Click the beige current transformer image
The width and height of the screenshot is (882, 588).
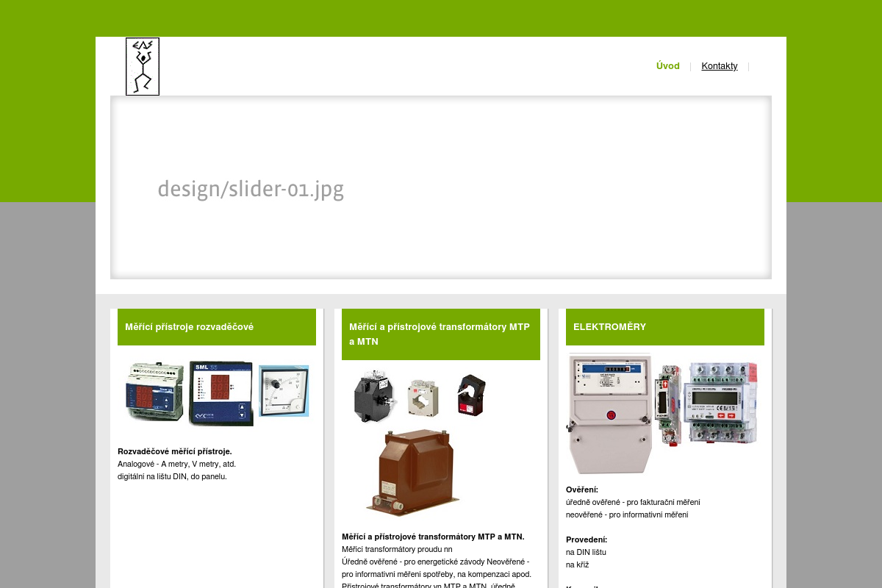click(x=423, y=397)
